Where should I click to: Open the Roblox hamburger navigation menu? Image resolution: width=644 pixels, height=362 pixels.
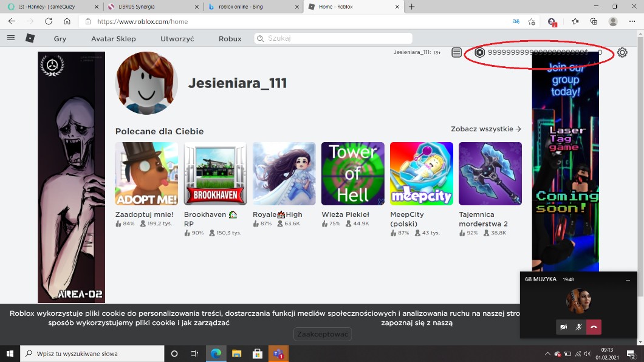pyautogui.click(x=11, y=38)
